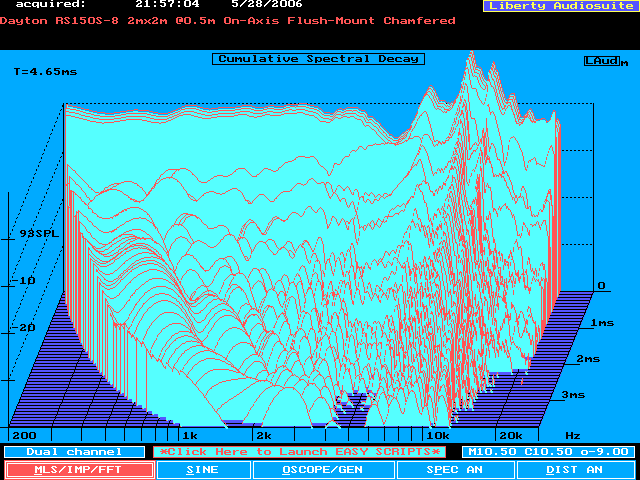Image resolution: width=640 pixels, height=480 pixels.
Task: Click the 200 Hz axis start label
Action: pyautogui.click(x=23, y=437)
